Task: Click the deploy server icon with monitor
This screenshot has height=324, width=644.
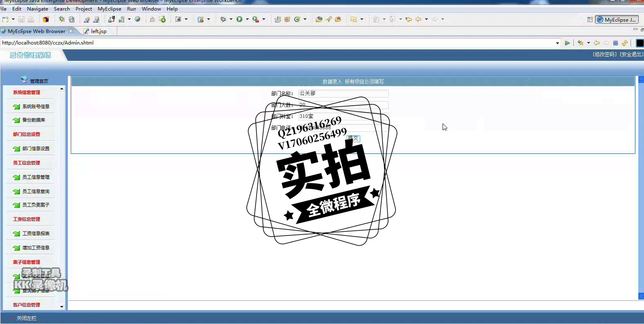Action: point(112,19)
